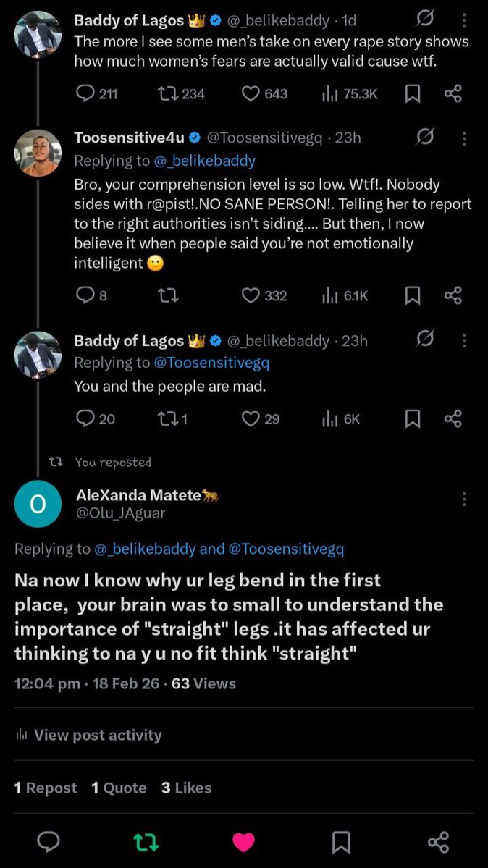
Task: View analytics of tweet with 75.3K views
Action: (350, 94)
